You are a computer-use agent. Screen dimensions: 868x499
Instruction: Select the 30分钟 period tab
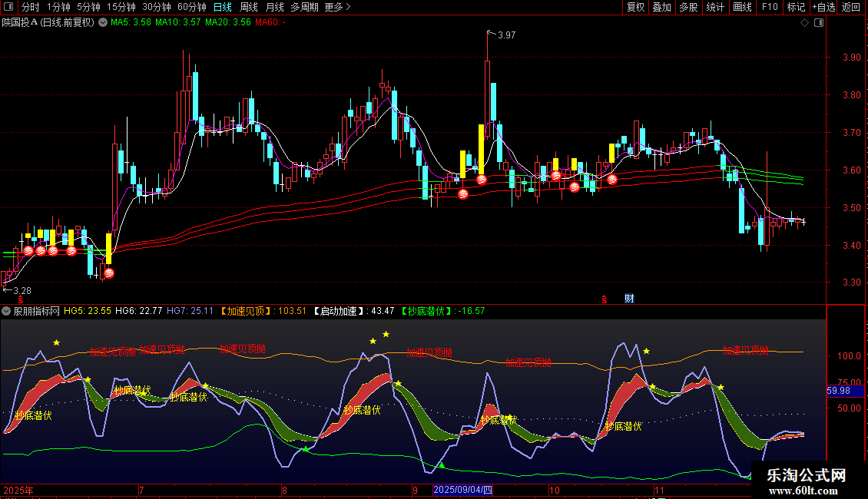(157, 7)
